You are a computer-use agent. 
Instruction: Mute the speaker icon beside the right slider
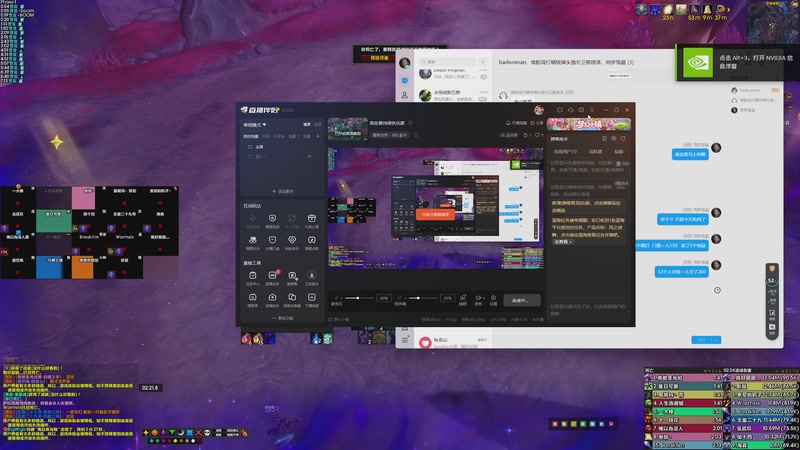(401, 298)
